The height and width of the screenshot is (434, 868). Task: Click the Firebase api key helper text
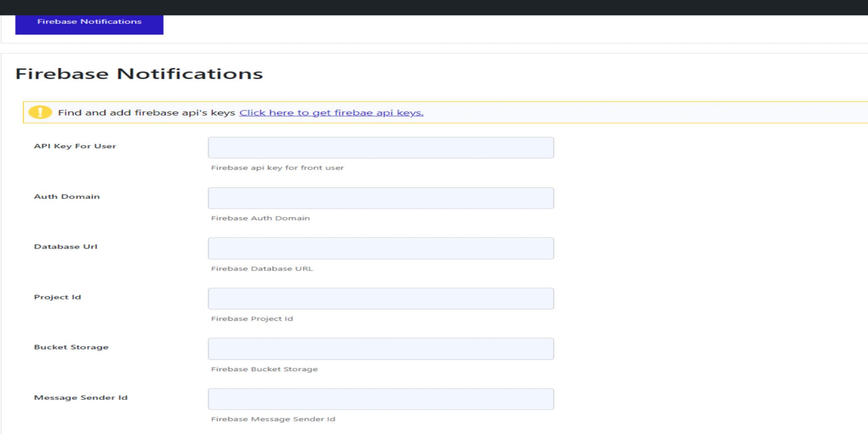tap(277, 167)
